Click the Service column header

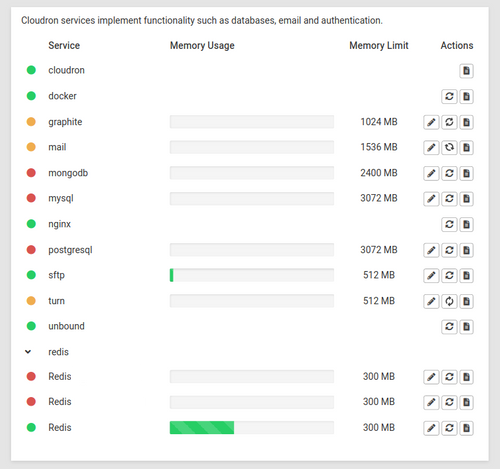[x=64, y=45]
